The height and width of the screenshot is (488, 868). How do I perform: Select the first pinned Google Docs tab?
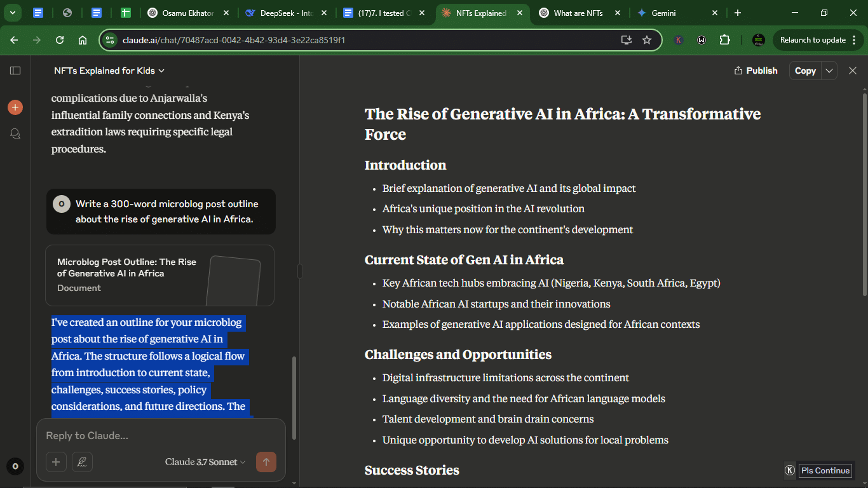point(38,13)
